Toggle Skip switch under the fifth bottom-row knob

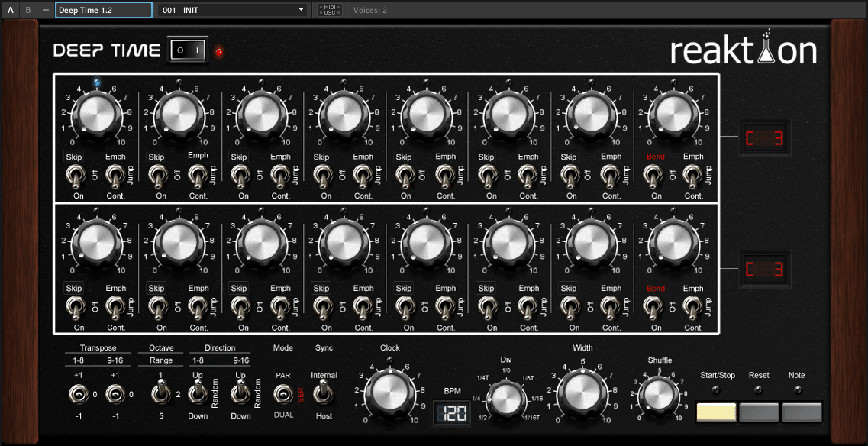[x=404, y=308]
